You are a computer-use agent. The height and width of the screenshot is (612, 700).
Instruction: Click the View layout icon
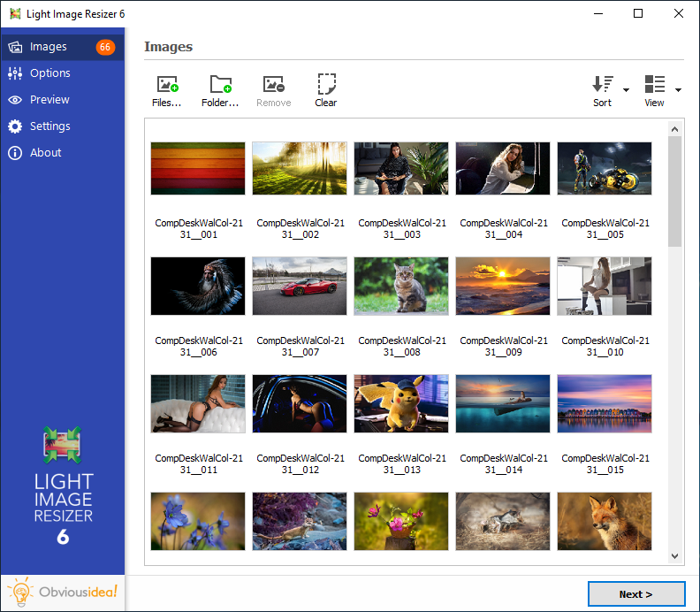(x=655, y=85)
